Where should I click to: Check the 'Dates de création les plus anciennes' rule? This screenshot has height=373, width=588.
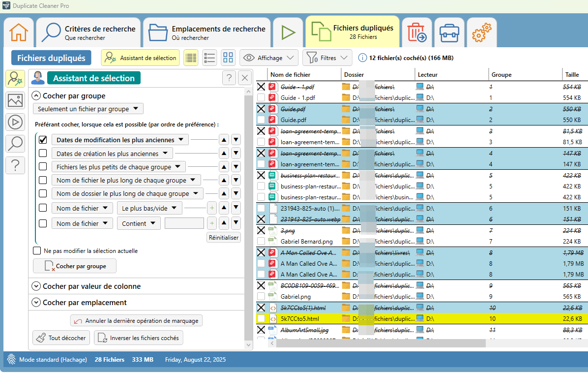(x=42, y=153)
